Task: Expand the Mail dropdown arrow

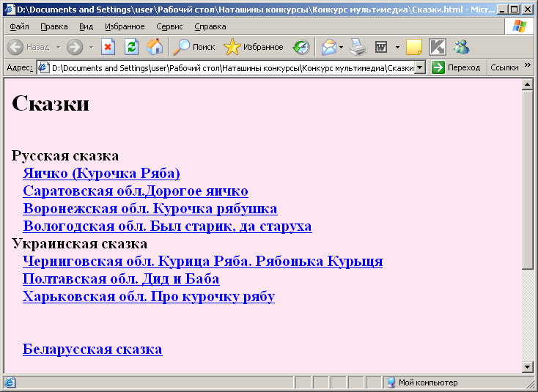Action: click(x=341, y=47)
